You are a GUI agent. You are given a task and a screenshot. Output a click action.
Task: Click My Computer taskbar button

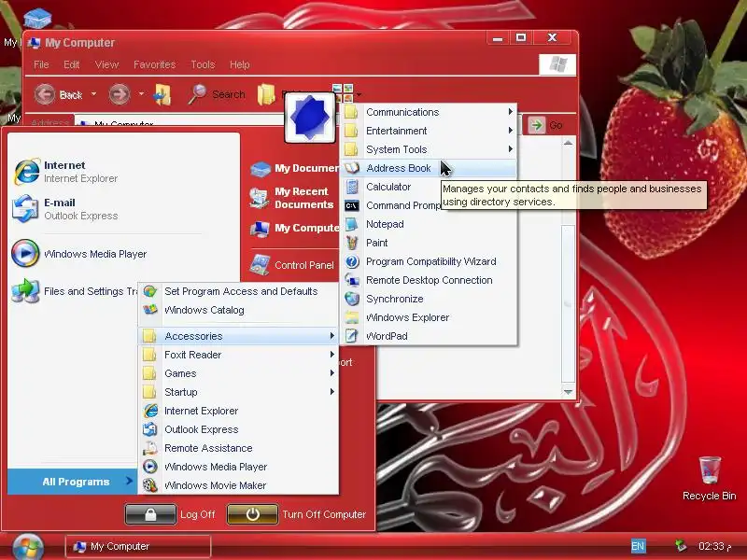tap(137, 547)
